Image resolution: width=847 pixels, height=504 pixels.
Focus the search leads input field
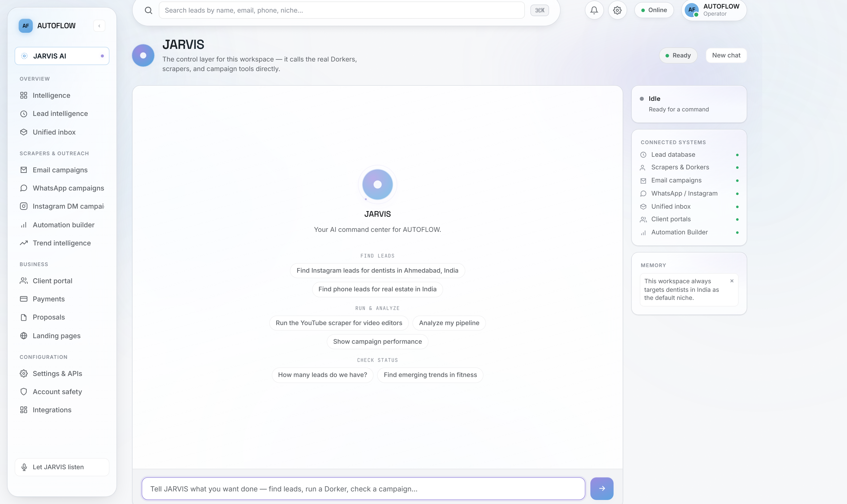click(x=342, y=10)
